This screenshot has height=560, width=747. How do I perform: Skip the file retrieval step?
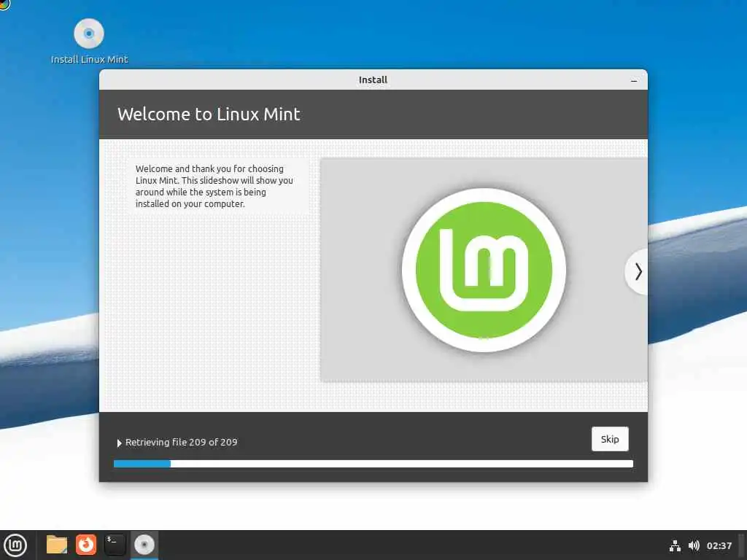[610, 439]
